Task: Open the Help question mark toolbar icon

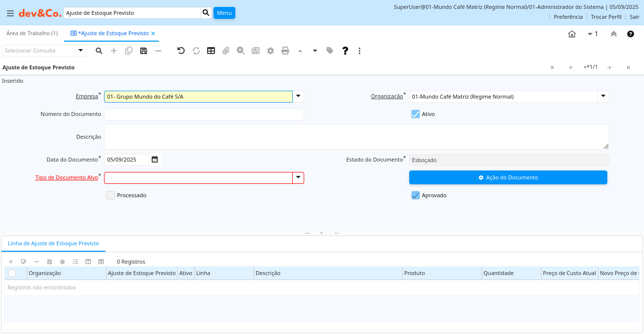Action: pos(345,51)
